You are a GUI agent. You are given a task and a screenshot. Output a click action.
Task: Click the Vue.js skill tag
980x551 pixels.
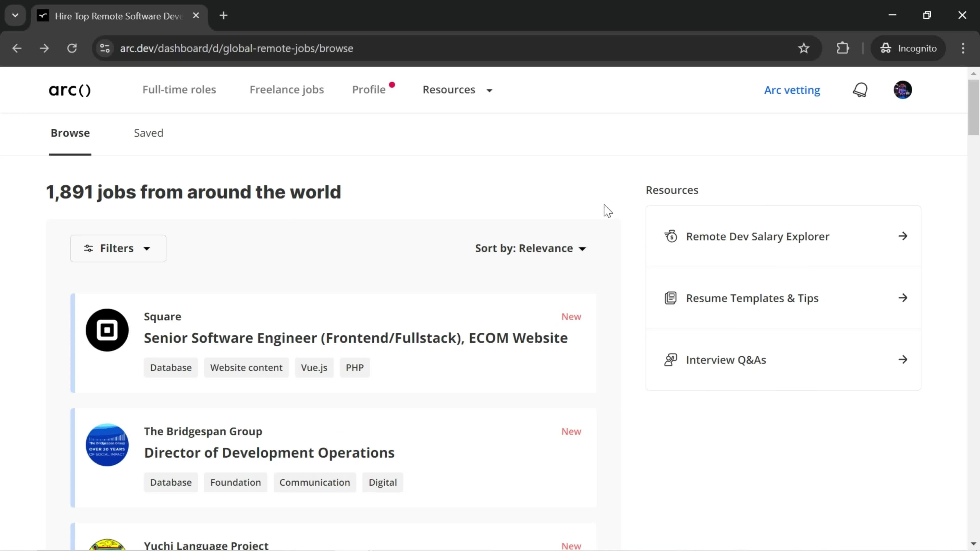314,368
